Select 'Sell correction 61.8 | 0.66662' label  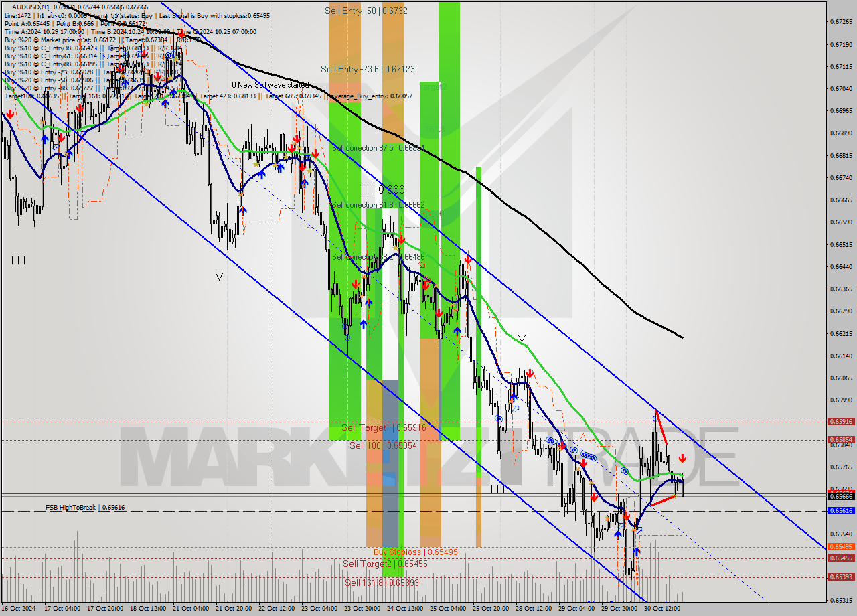click(378, 205)
